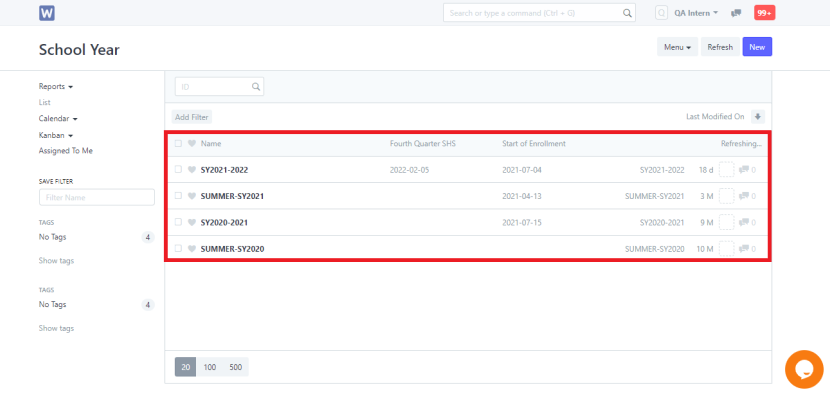The height and width of the screenshot is (397, 830).
Task: Click the Refresh button
Action: pyautogui.click(x=720, y=47)
